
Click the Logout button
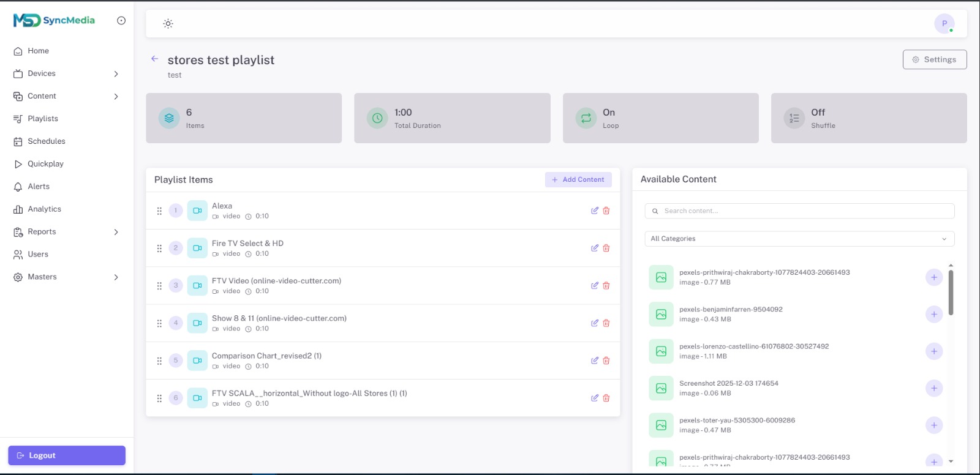(67, 455)
